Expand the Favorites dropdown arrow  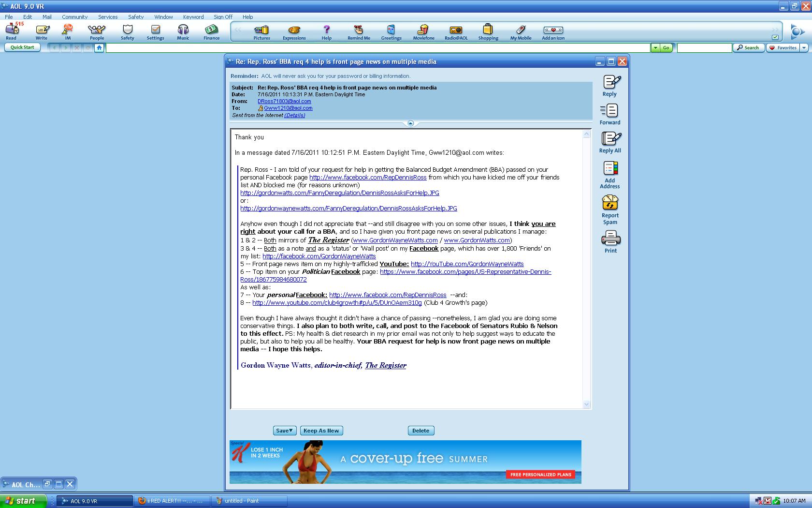804,47
